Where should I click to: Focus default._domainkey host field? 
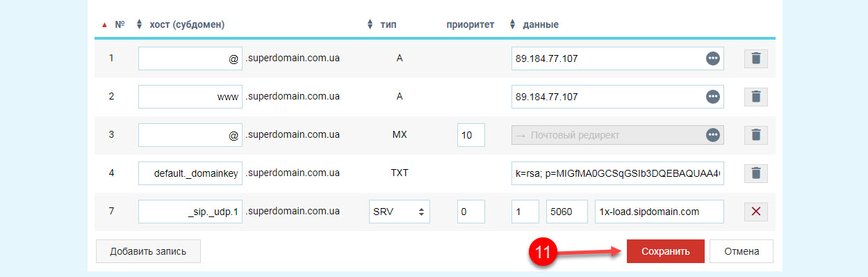point(190,173)
